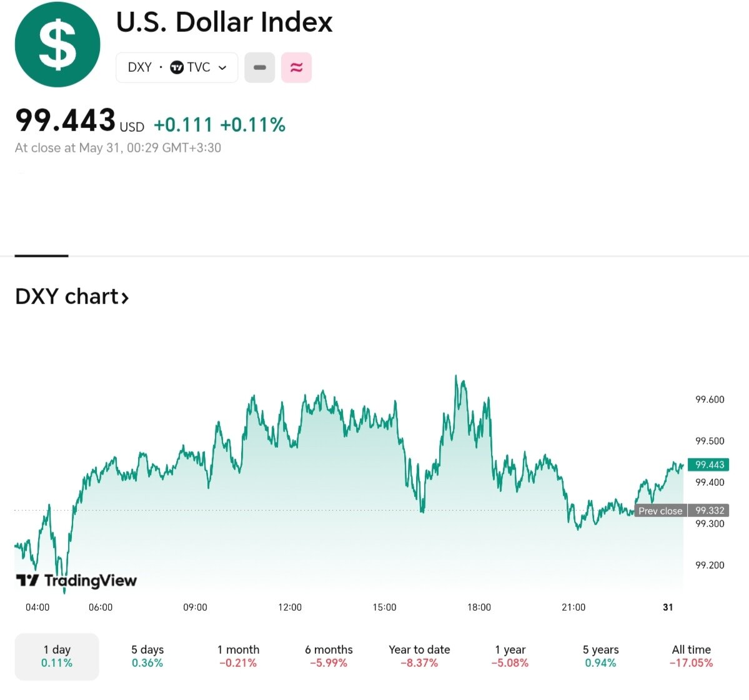
Task: Switch to 5 years range
Action: pos(600,656)
